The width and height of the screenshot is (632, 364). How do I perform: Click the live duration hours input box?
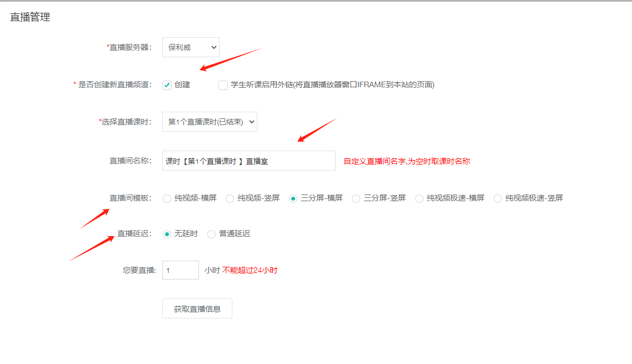[180, 270]
